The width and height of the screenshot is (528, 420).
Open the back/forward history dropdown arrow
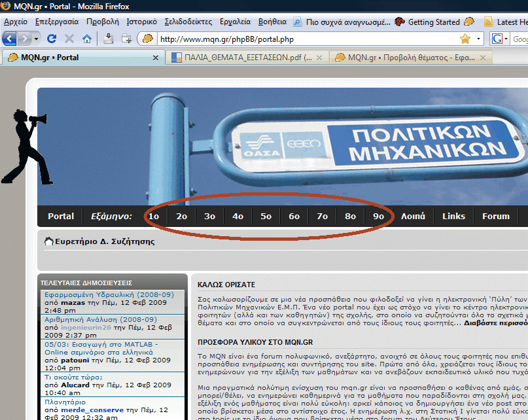point(37,39)
